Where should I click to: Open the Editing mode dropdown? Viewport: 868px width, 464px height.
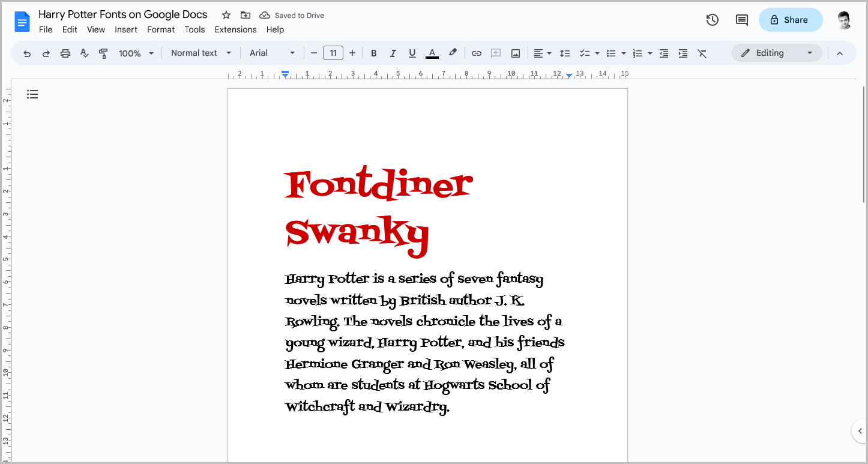(777, 53)
